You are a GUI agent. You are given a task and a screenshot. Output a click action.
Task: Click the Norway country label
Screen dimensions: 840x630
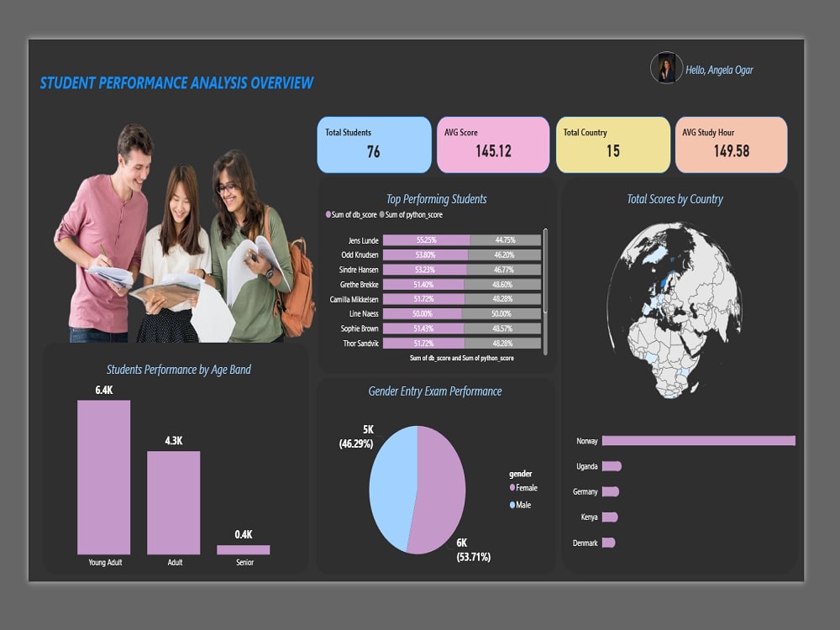point(586,441)
